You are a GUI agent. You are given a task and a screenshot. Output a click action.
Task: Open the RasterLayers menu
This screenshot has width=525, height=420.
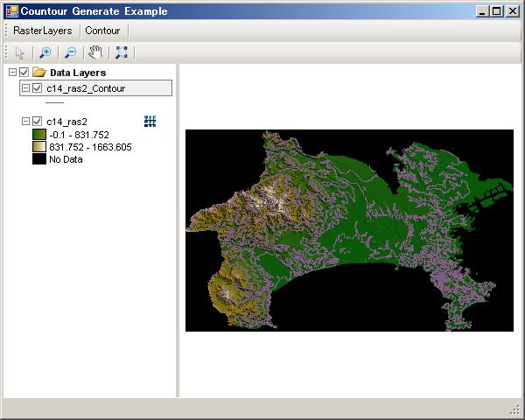coord(42,31)
